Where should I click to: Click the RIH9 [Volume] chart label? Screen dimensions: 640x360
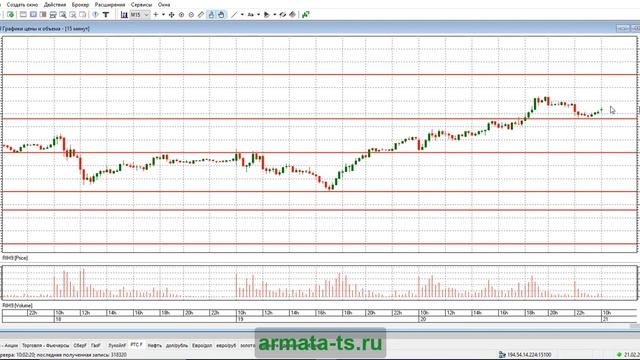pyautogui.click(x=18, y=305)
